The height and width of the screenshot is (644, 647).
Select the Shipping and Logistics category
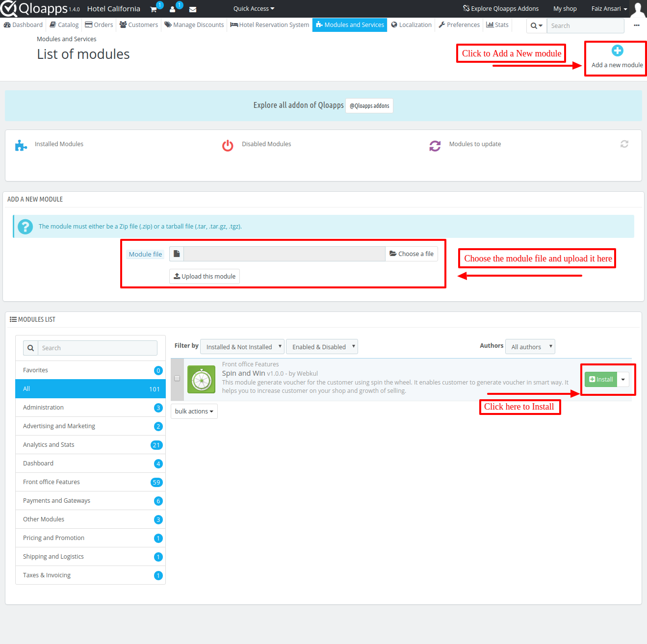coord(91,557)
